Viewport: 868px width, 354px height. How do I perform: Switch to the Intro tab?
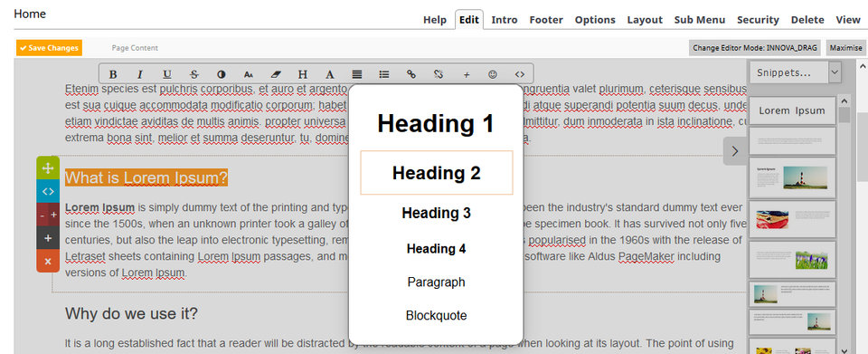point(505,20)
